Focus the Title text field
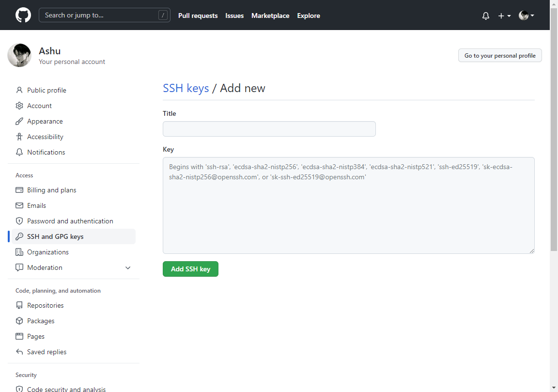558x392 pixels. pos(269,129)
